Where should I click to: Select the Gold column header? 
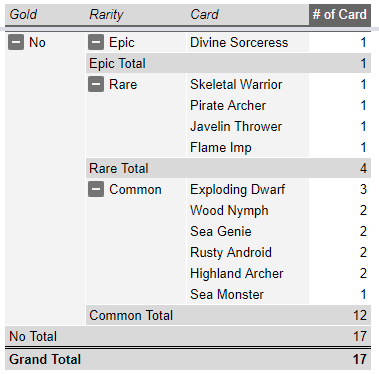[x=23, y=15]
